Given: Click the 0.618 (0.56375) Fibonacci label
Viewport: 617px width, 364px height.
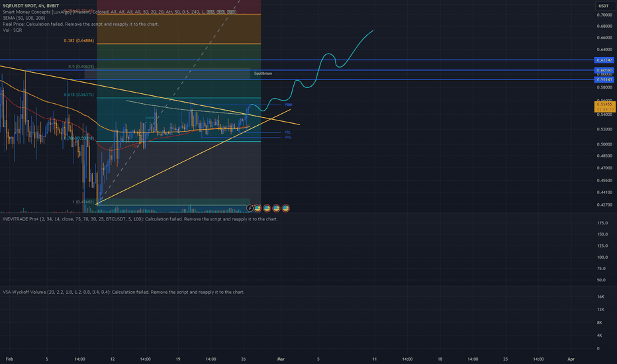Looking at the screenshot, I should pyautogui.click(x=79, y=95).
